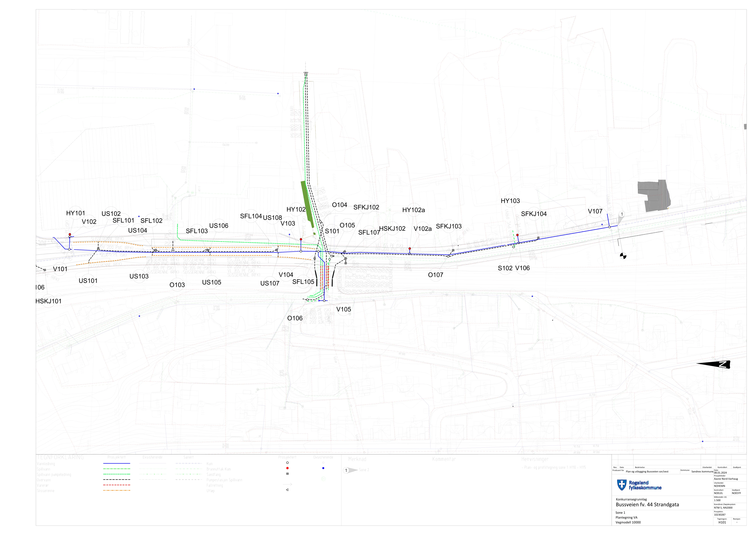Click 'Vegmodell 10000' in the title block

[x=628, y=522]
